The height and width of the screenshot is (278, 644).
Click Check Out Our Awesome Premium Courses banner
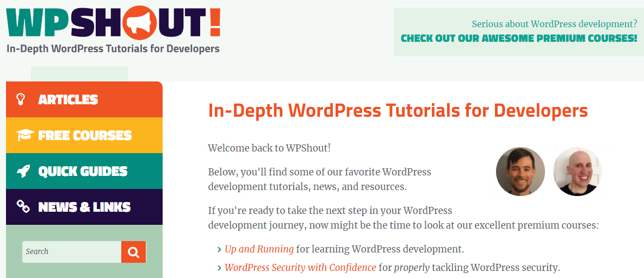point(519,39)
